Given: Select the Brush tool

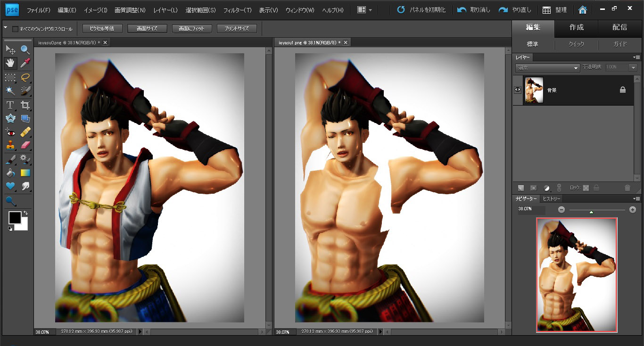Looking at the screenshot, I should [x=10, y=159].
